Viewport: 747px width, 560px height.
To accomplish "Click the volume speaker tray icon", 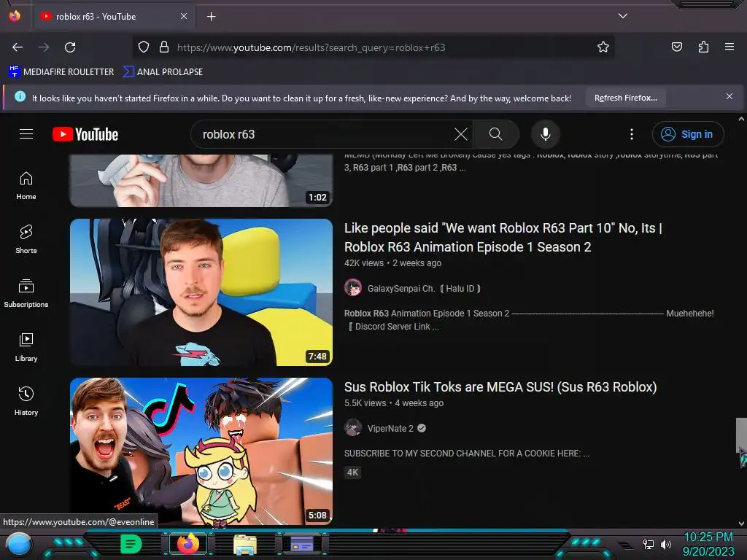I will [665, 544].
